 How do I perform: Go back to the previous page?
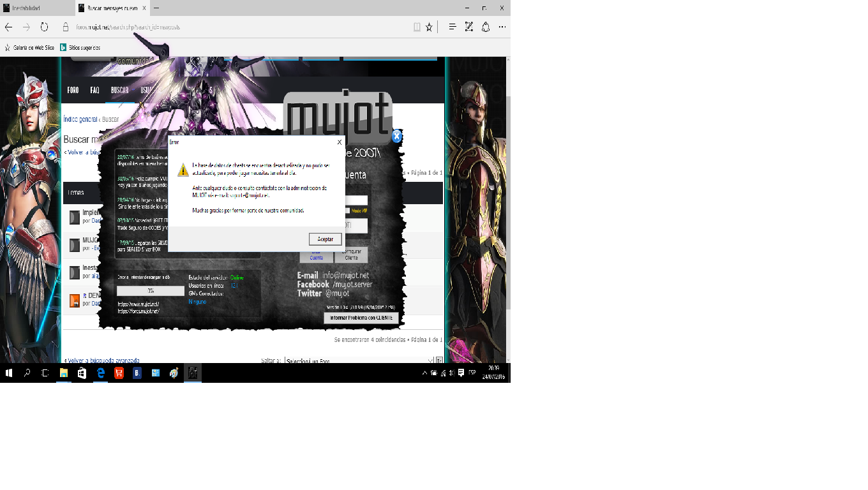click(x=9, y=27)
